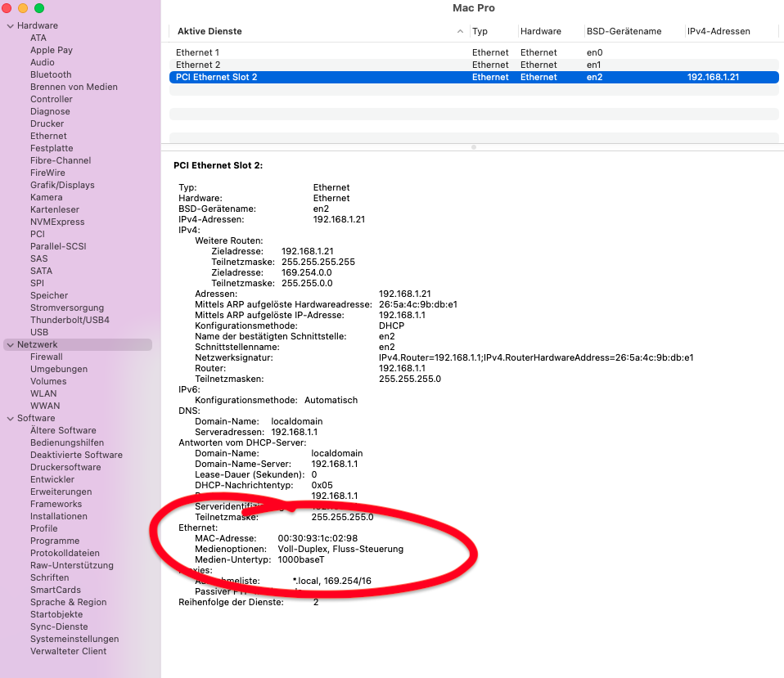Open Fibre-Channel entry
This screenshot has width=784, height=678.
click(x=61, y=160)
